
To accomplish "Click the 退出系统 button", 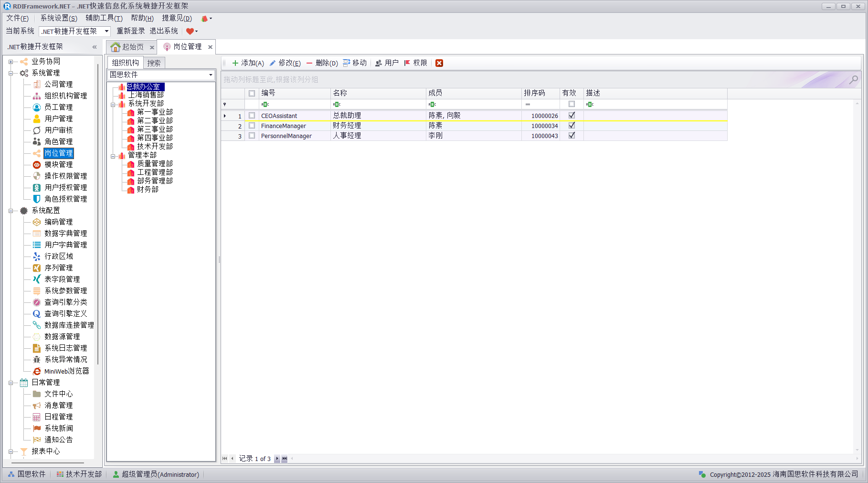I will (x=163, y=31).
